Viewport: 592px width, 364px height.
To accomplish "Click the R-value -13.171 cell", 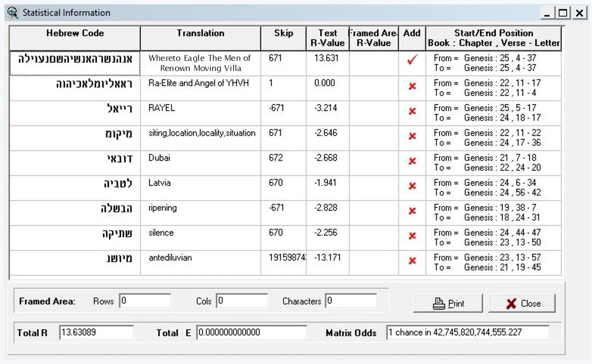I will click(x=327, y=263).
